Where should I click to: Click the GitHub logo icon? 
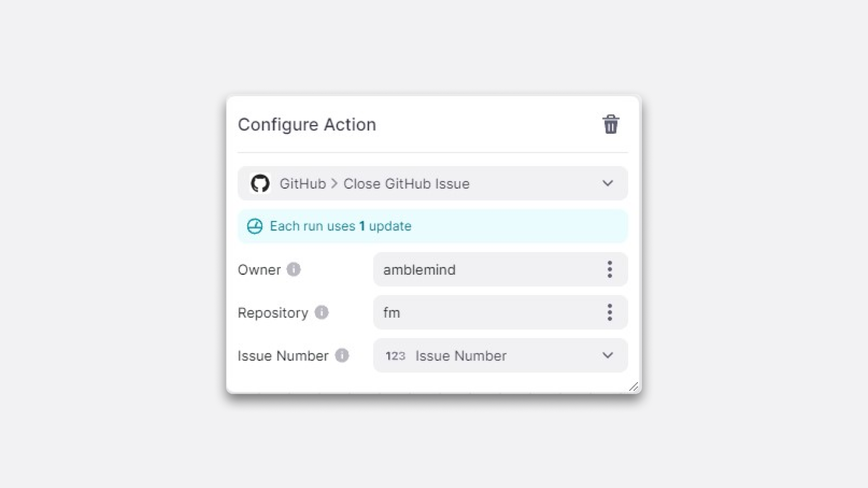pos(260,183)
